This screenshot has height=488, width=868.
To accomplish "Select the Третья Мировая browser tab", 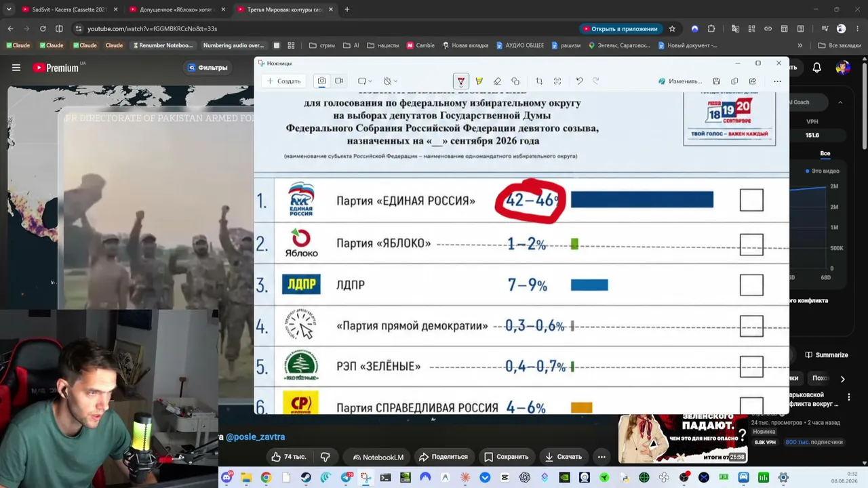I will tap(284, 9).
